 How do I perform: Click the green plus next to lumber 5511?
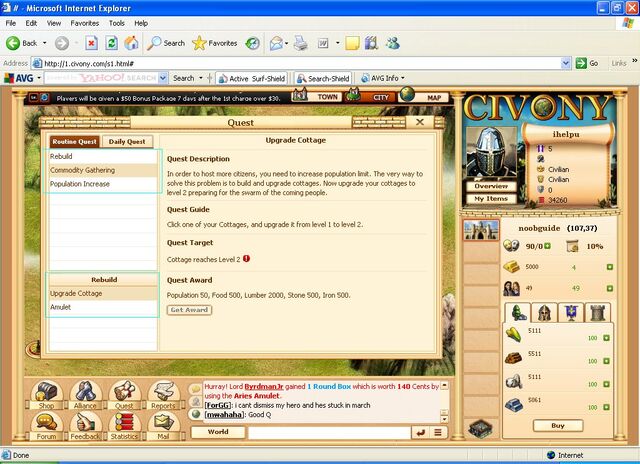point(607,361)
